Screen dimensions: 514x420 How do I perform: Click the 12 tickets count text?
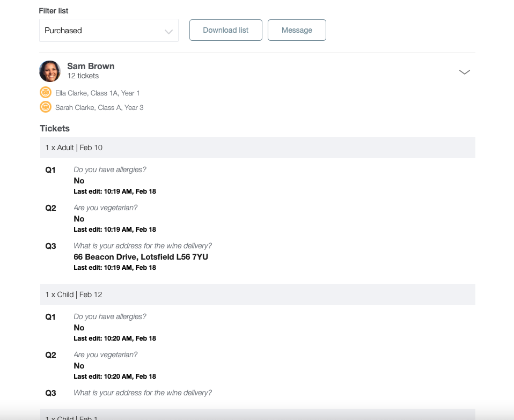click(83, 76)
